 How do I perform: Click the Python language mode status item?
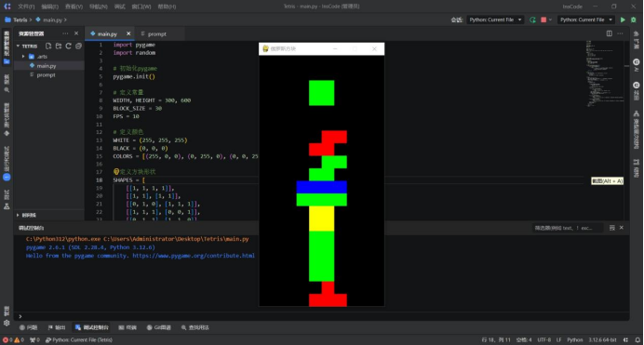575,339
